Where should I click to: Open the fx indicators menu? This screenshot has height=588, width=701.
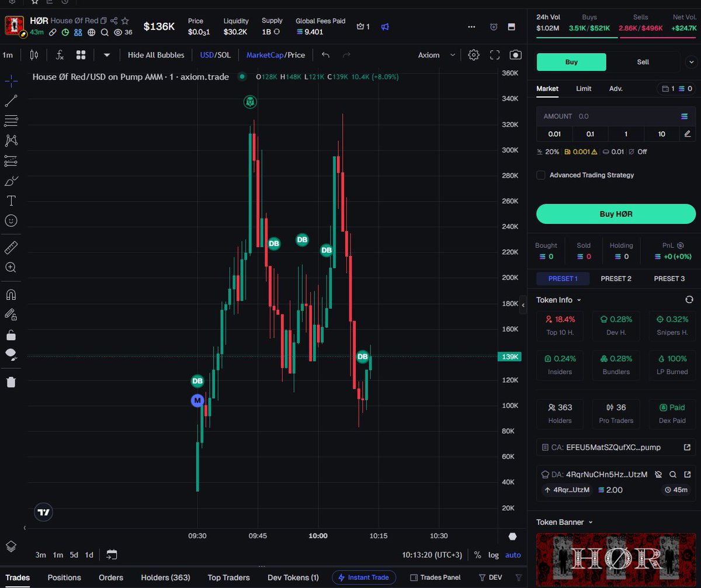point(60,55)
